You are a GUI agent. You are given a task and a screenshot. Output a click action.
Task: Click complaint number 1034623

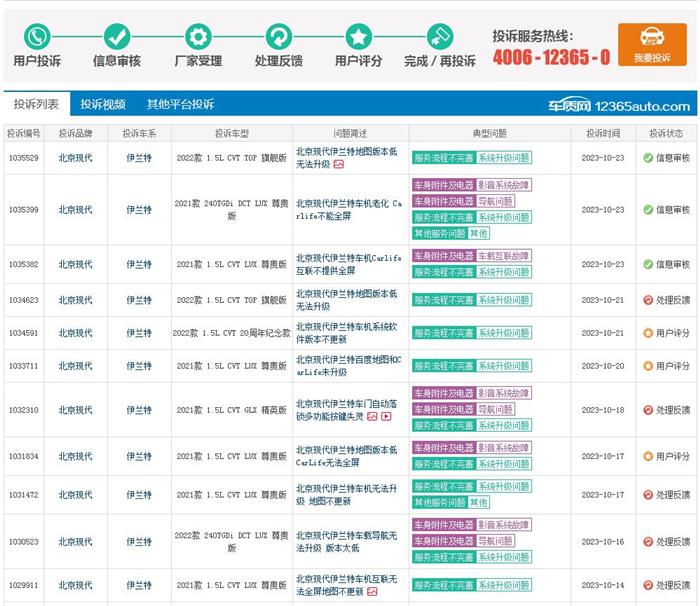24,300
